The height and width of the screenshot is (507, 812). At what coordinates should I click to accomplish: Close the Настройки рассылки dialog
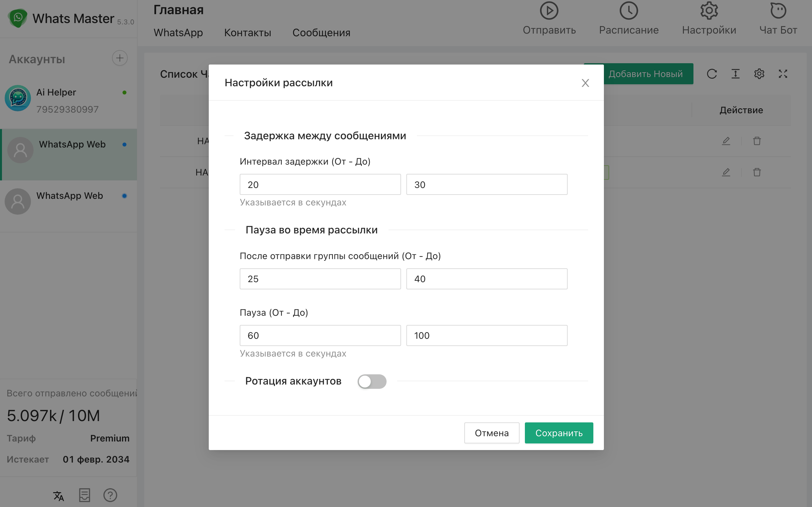coord(585,83)
